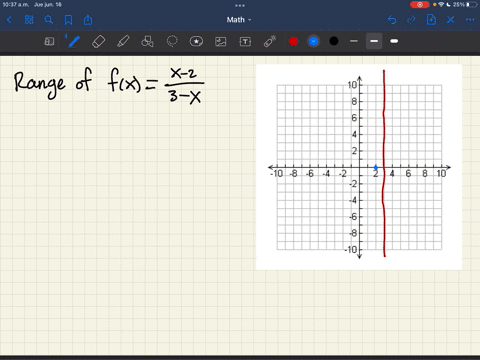The image size is (480, 360).
Task: Tap the handwritten fraction x-2 over 3-x
Action: 184,86
